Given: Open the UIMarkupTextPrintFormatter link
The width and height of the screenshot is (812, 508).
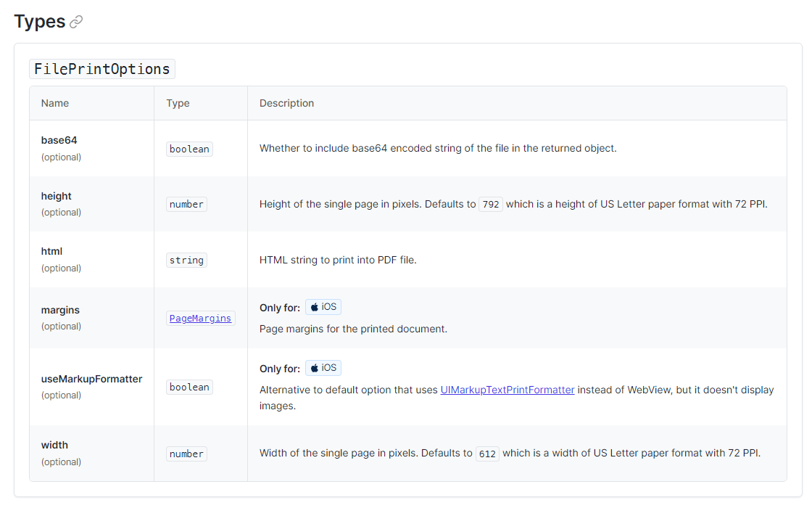Looking at the screenshot, I should pyautogui.click(x=507, y=390).
